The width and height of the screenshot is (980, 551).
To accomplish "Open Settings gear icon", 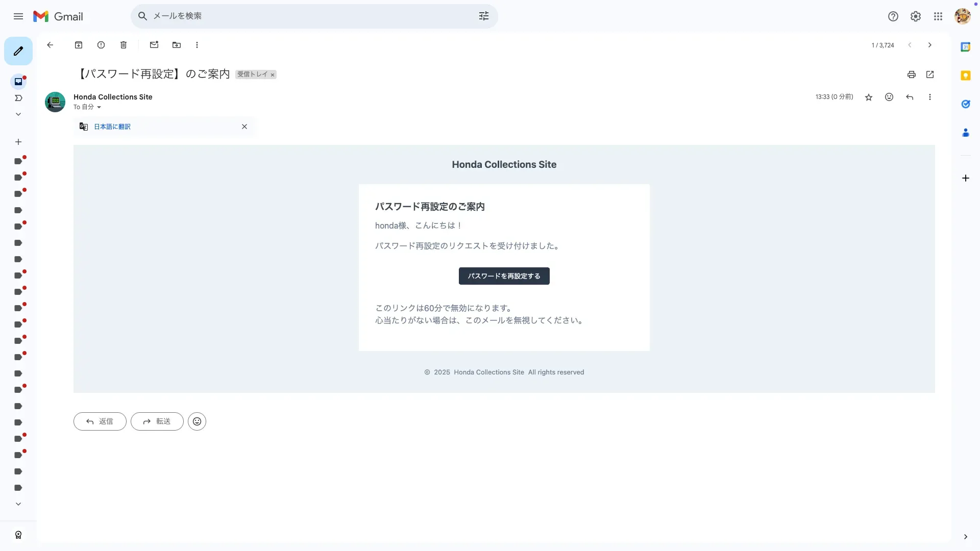I will click(916, 16).
